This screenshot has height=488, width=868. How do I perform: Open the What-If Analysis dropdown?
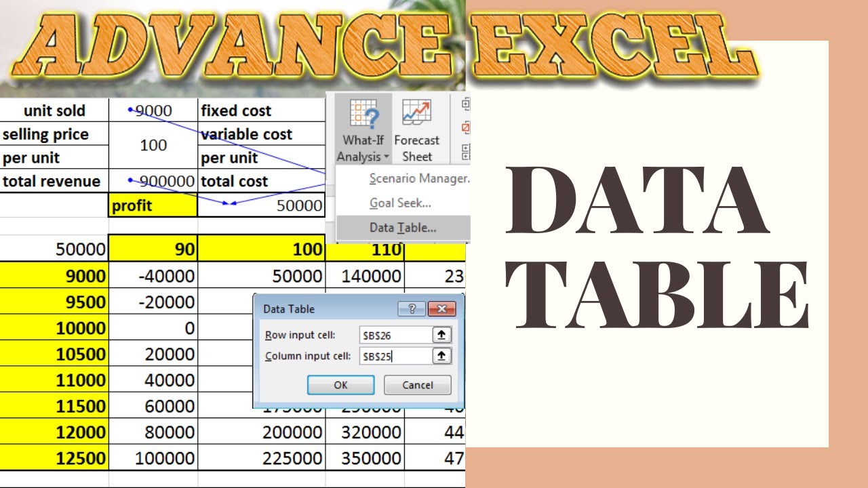coord(363,130)
